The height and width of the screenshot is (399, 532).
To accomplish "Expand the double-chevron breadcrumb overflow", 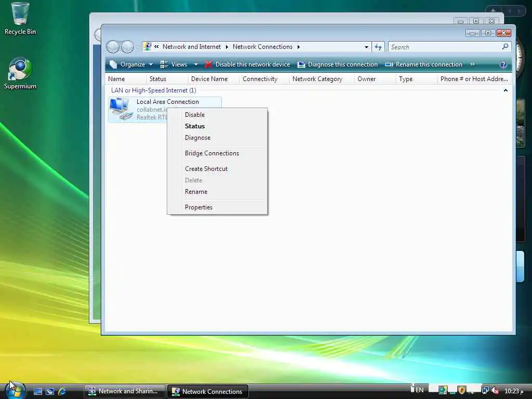I will [156, 46].
